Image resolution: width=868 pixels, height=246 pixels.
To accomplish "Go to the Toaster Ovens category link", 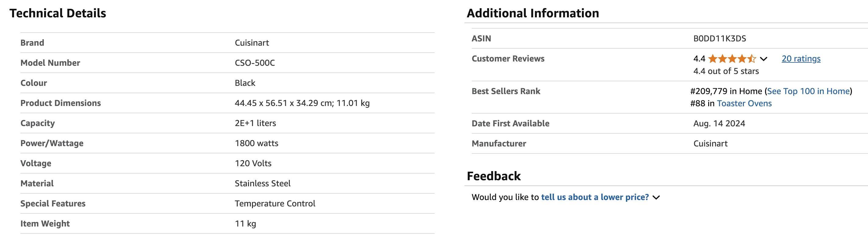I will coord(744,103).
